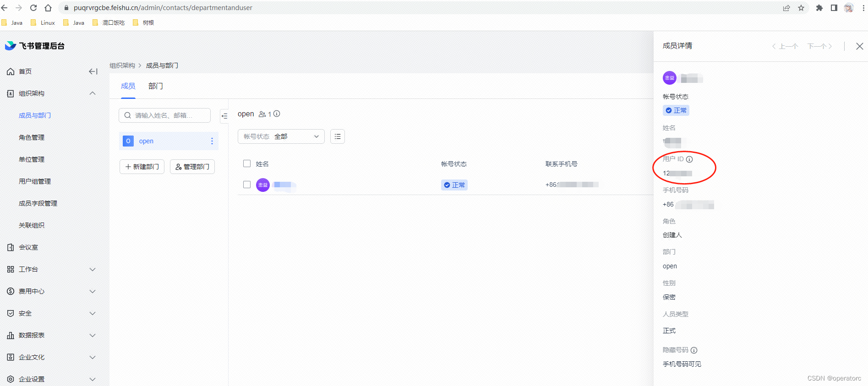868x386 pixels.
Task: Focus the name or email search field
Action: (x=165, y=115)
